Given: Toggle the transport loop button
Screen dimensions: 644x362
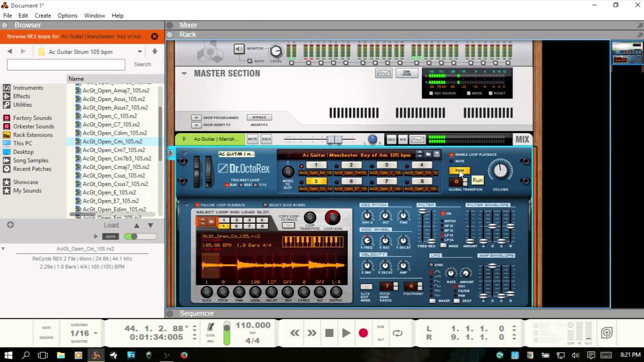Looking at the screenshot, I should coord(397,333).
